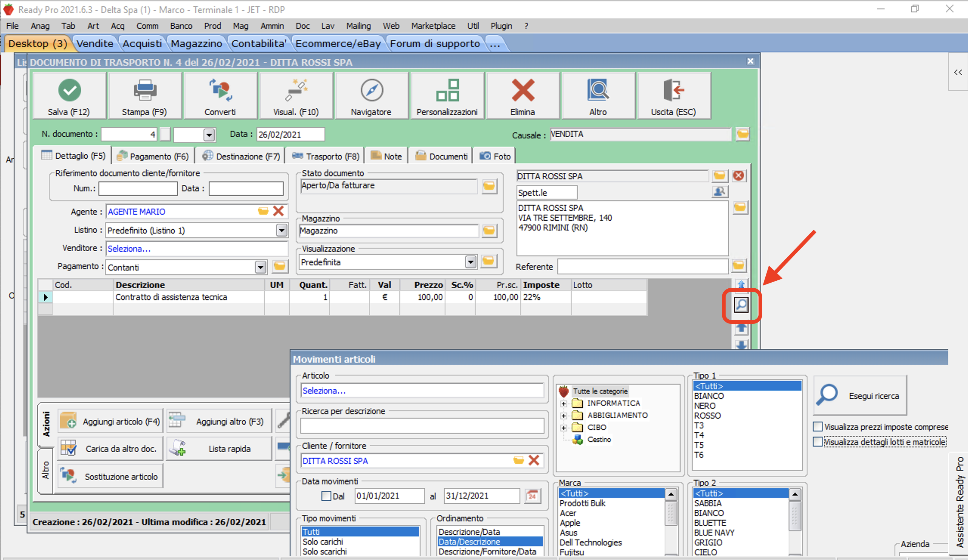This screenshot has height=560, width=968.
Task: Check Visualizza prezzi imposte comprese
Action: pos(818,427)
